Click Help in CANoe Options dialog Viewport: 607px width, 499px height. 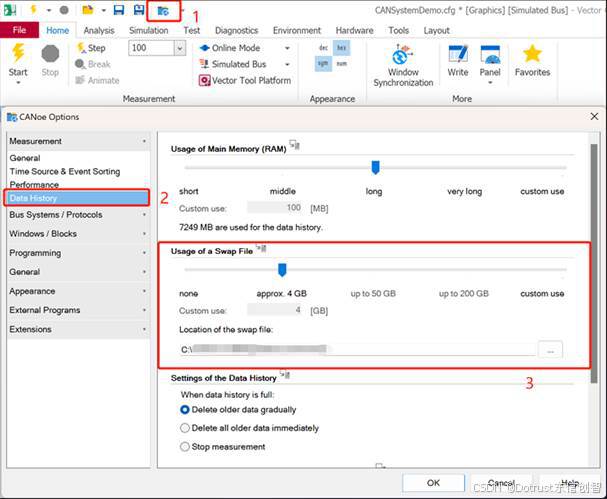click(569, 483)
